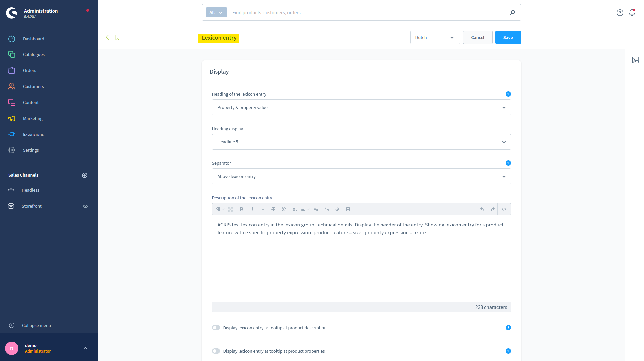Insert a numbered list
Viewport: 644px width, 361px height.
(327, 209)
